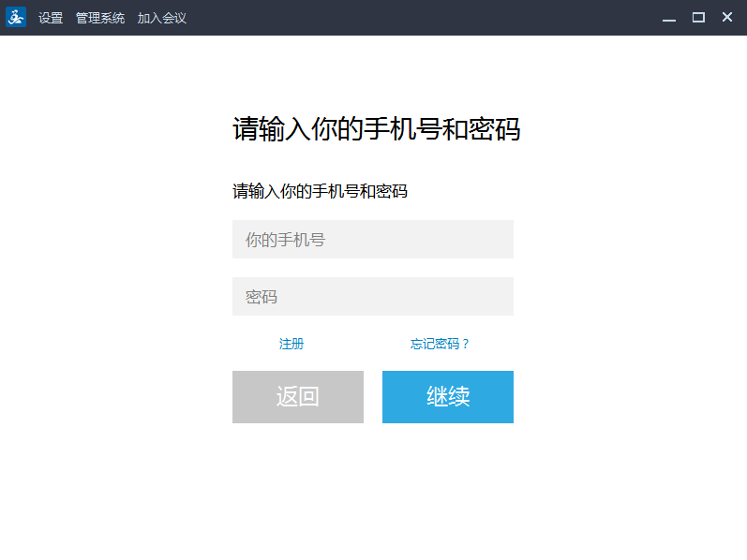
Task: Open the 加入会议 menu
Action: click(x=162, y=18)
